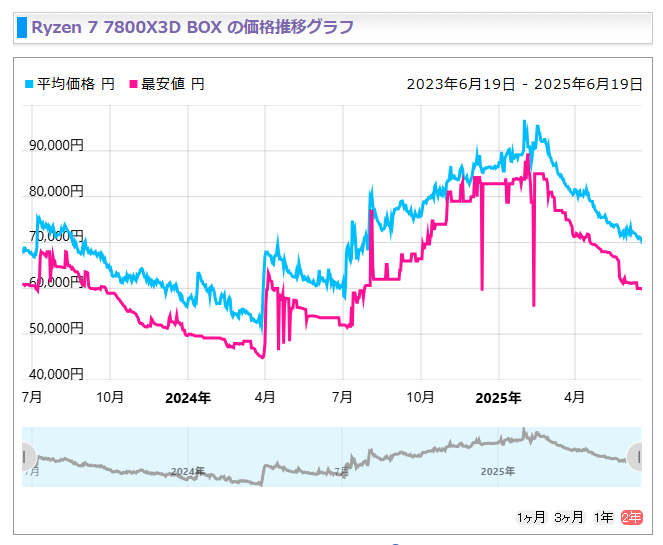Select the 2年 range button
This screenshot has height=545, width=663.
[632, 517]
